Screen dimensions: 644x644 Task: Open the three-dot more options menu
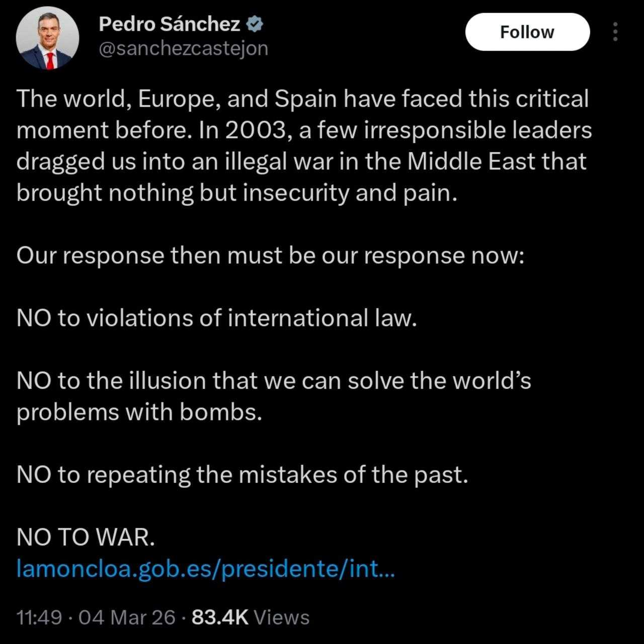[x=614, y=32]
